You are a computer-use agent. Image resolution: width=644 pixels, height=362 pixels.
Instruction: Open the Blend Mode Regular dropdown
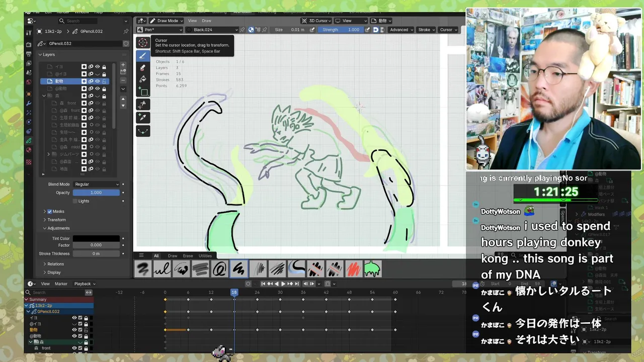(97, 185)
